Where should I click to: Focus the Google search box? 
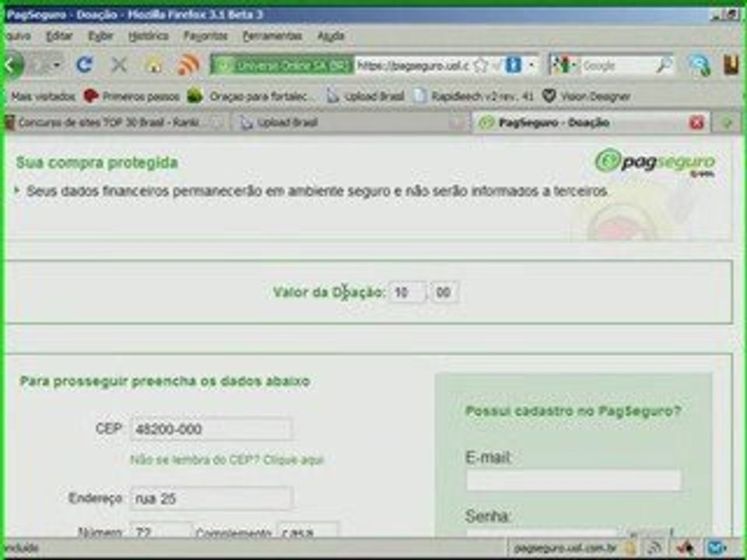[x=617, y=65]
